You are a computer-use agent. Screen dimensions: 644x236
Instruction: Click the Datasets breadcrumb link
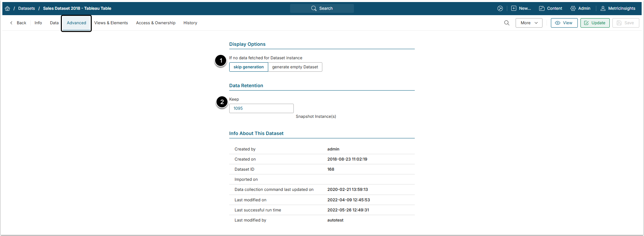tap(27, 8)
